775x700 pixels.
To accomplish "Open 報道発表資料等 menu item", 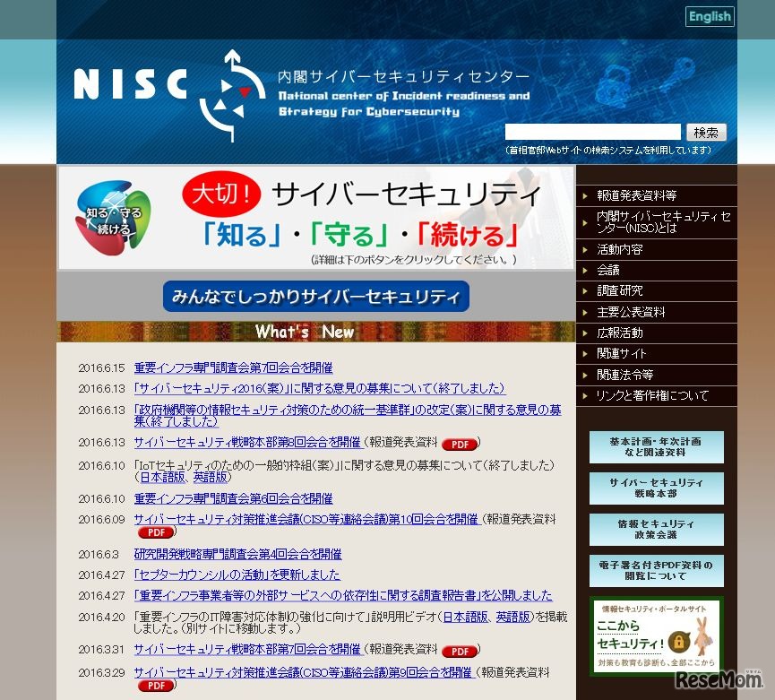I will [657, 195].
